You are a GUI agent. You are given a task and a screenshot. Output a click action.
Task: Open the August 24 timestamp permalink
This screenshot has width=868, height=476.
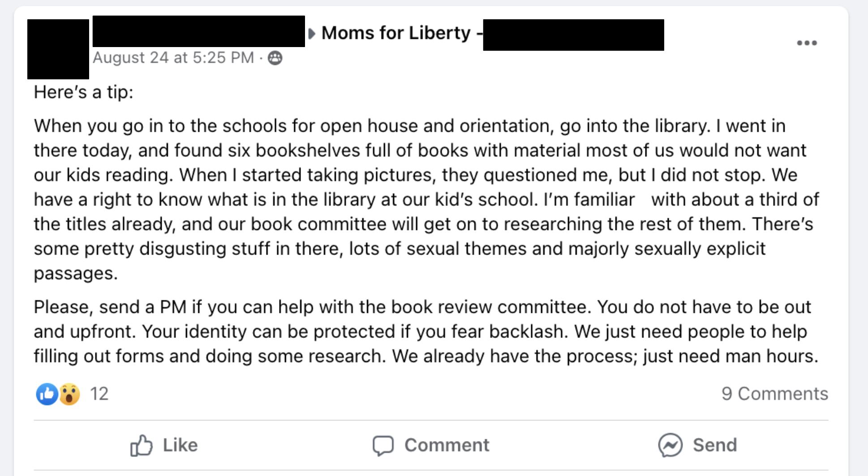click(x=172, y=58)
